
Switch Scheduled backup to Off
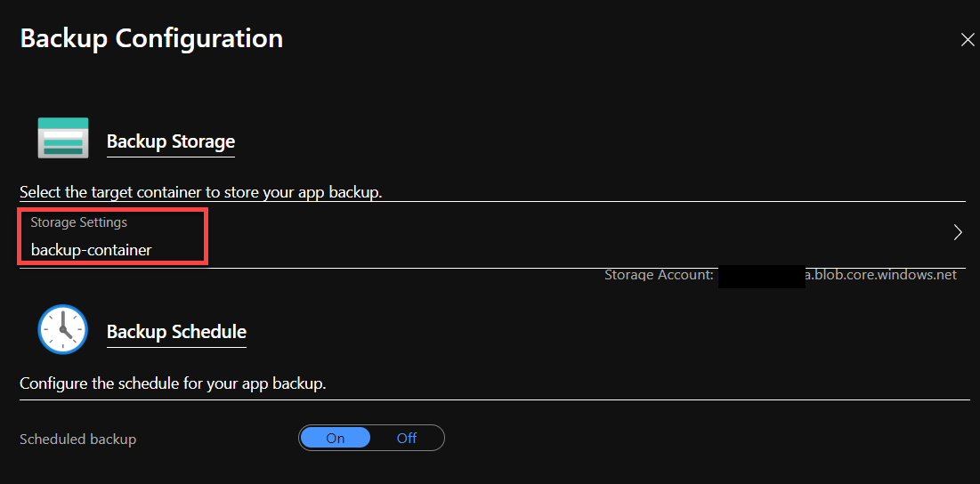pos(406,439)
